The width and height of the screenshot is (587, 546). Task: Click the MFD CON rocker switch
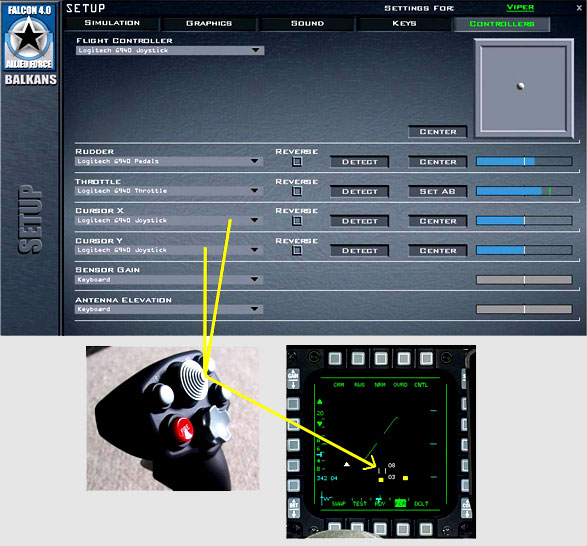coord(466,509)
